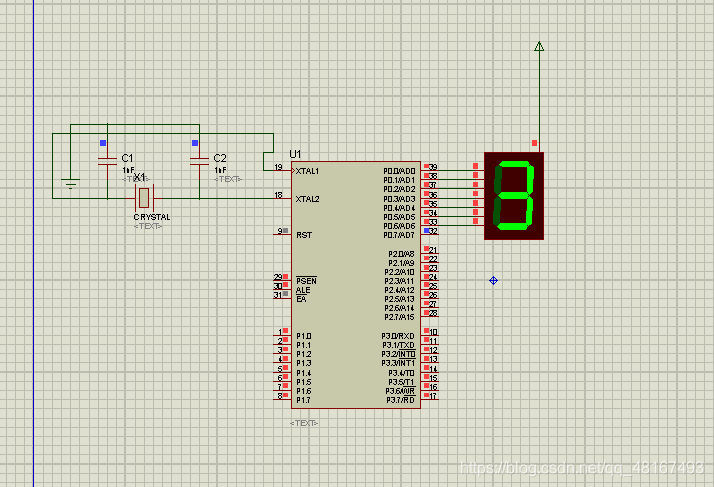Click the P2.7/A15 pin label
The image size is (714, 487).
[x=399, y=317]
